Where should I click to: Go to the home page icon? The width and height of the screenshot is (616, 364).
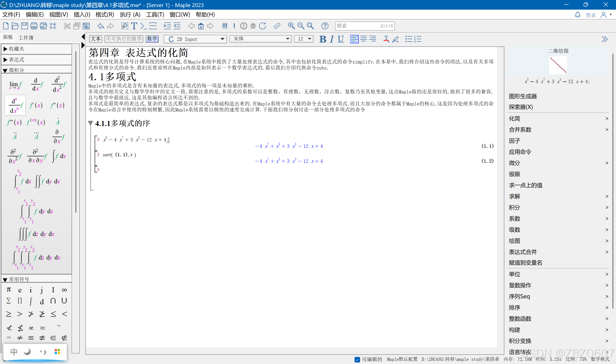[201, 26]
